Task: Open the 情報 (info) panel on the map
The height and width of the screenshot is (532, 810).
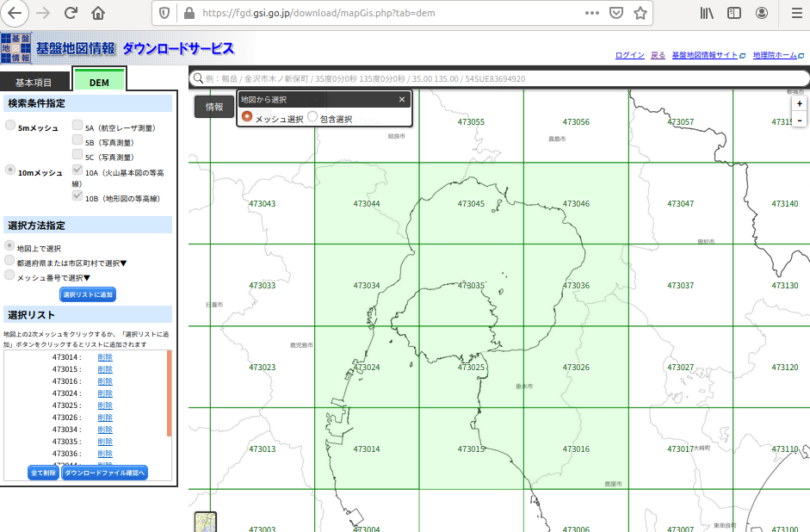Action: tap(213, 108)
